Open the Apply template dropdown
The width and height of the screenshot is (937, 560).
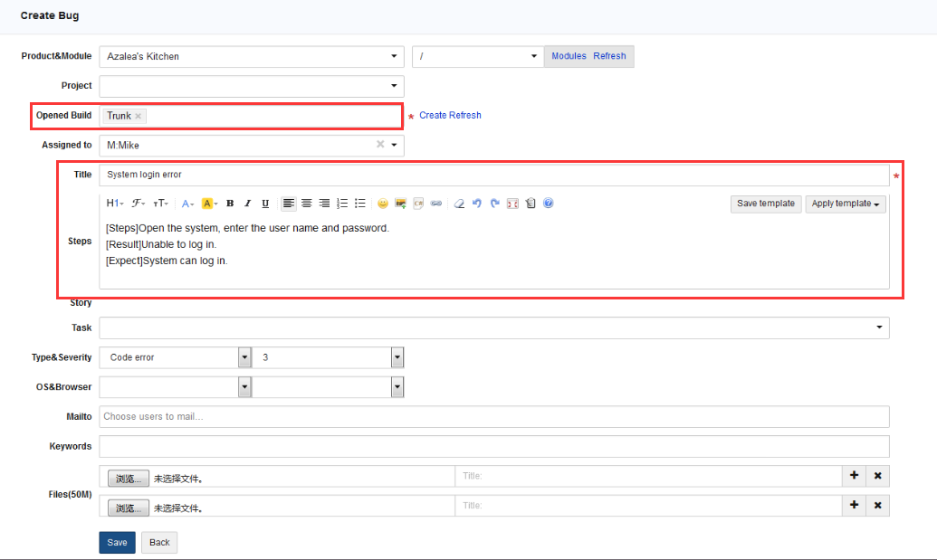(846, 204)
